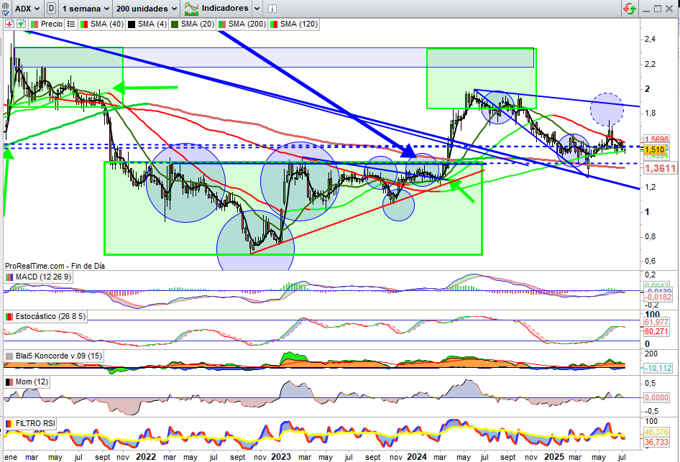The height and width of the screenshot is (462, 680).
Task: Click the MACD value -0,0182 tag
Action: [x=658, y=297]
